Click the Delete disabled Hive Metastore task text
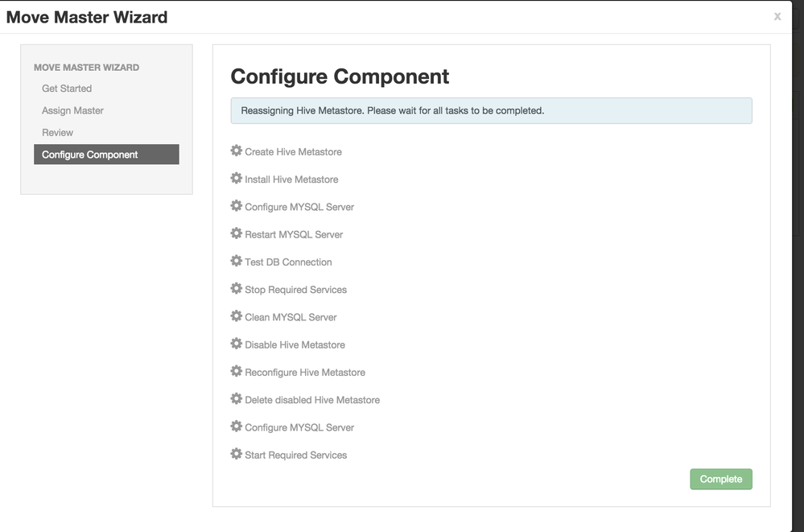 312,400
